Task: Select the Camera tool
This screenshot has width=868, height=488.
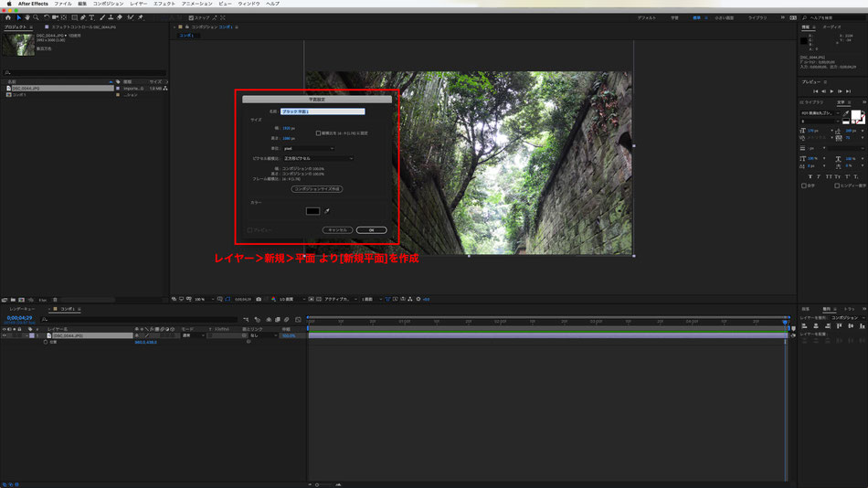Action: (56, 17)
